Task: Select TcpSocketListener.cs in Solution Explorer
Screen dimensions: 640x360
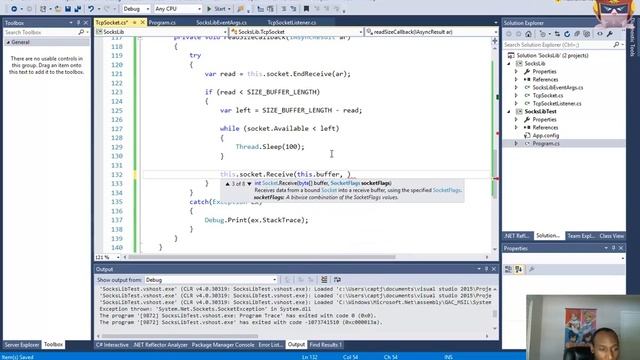Action: coord(557,104)
